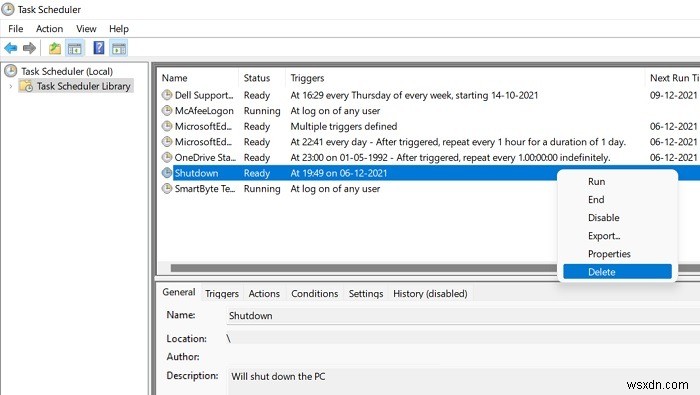Click next run date 09-12-2021

click(673, 95)
